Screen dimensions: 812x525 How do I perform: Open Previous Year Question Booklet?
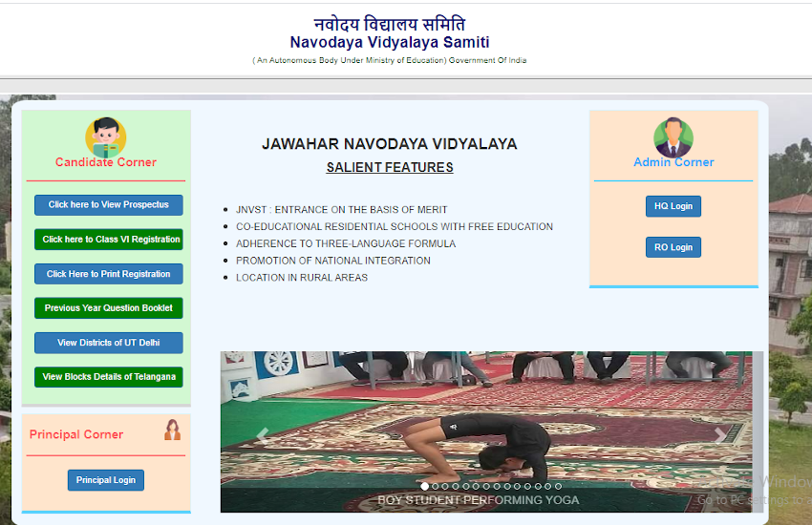click(109, 308)
